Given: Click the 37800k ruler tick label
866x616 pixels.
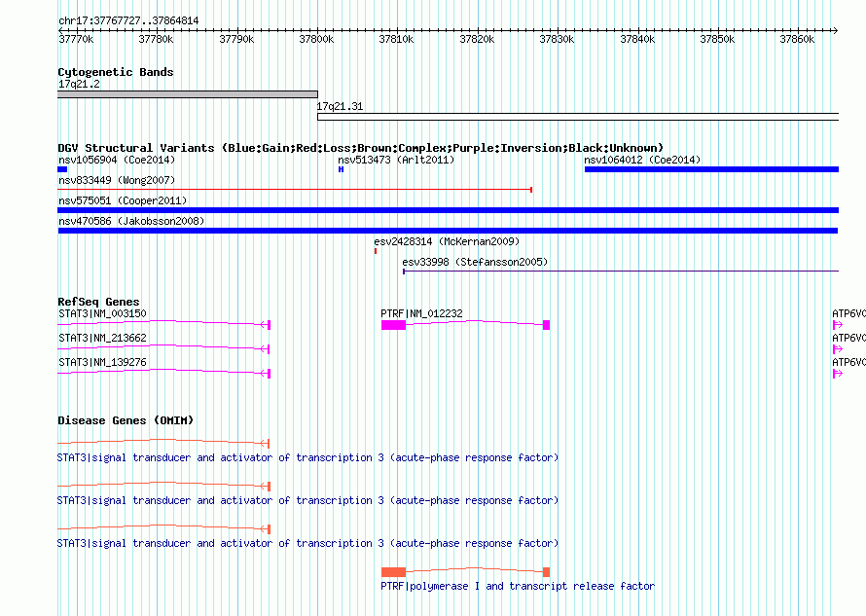Looking at the screenshot, I should point(316,39).
